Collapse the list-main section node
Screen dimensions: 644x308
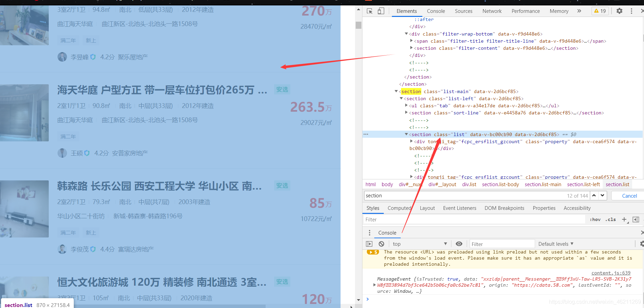click(396, 91)
